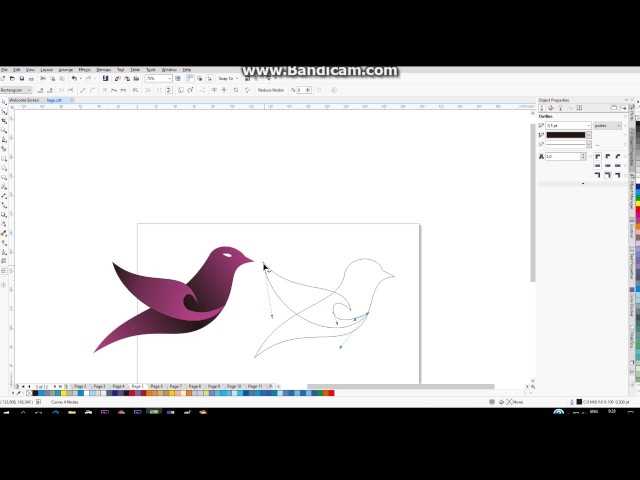Select the Shape tool in toolbox
Viewport: 640px width, 480px height.
coord(4,111)
